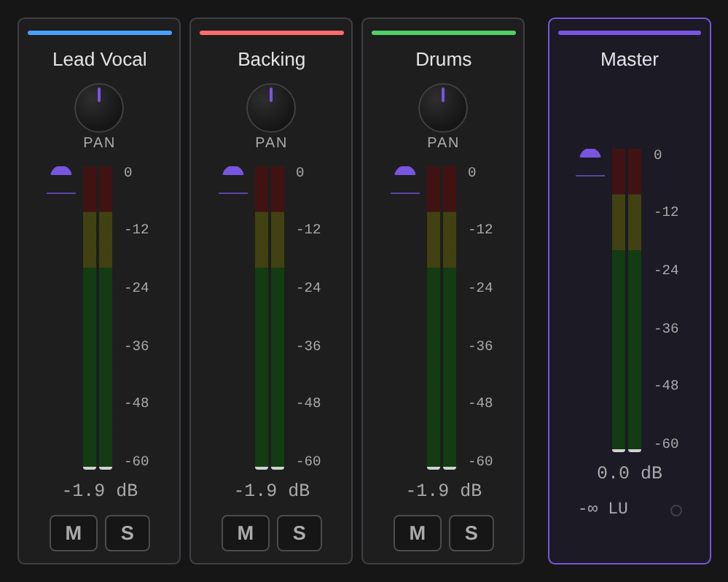Viewport: 728px width, 582px height.
Task: Solo the Lead Vocal channel
Action: (x=128, y=532)
